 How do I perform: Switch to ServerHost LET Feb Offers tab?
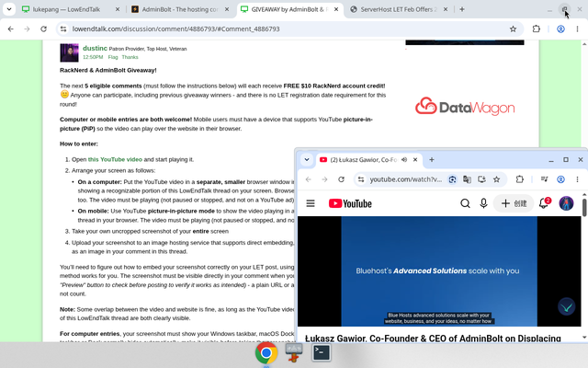point(399,9)
